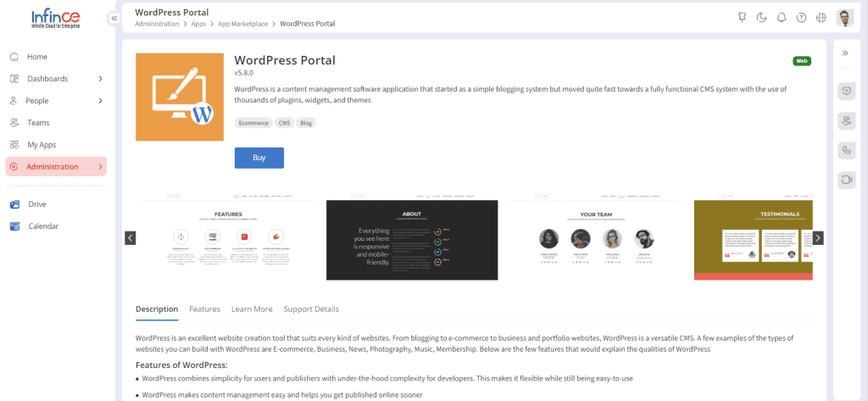Open the About screenshot thumbnail
The width and height of the screenshot is (868, 401).
point(412,237)
